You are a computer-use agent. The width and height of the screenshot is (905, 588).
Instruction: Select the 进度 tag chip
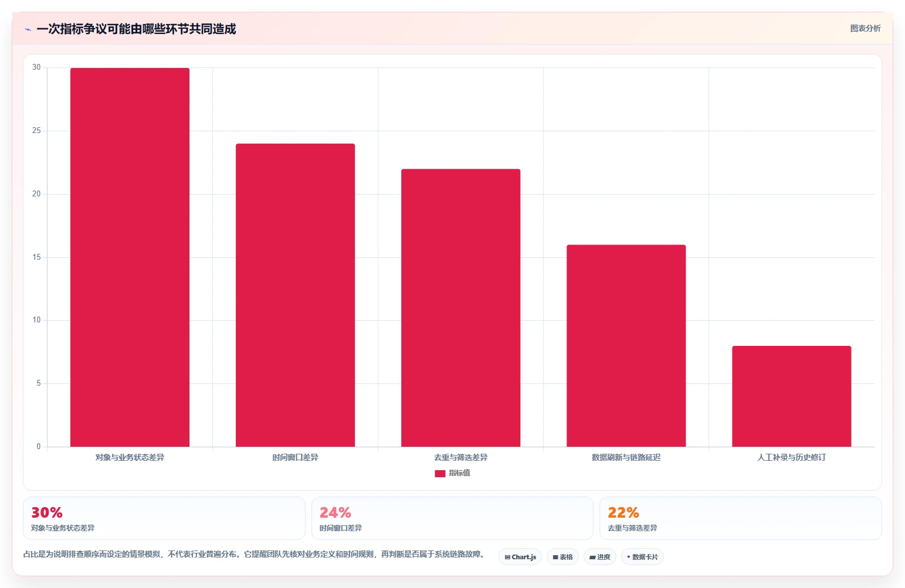(x=599, y=557)
